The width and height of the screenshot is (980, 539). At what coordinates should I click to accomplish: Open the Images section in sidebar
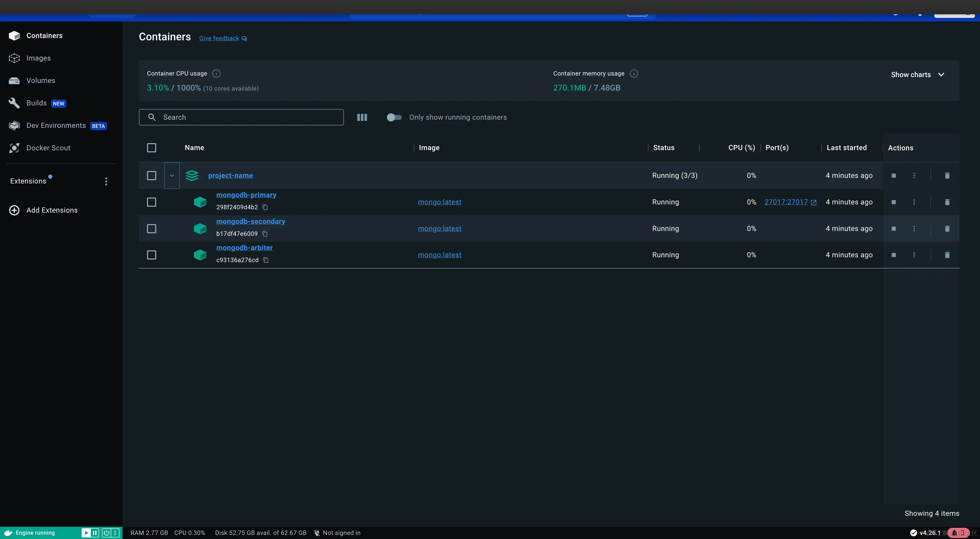(x=39, y=58)
